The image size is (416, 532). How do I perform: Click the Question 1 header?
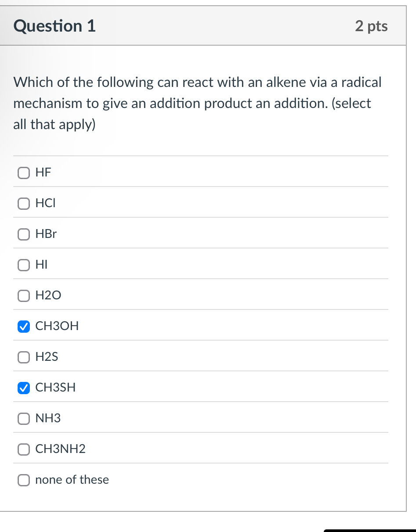point(54,25)
